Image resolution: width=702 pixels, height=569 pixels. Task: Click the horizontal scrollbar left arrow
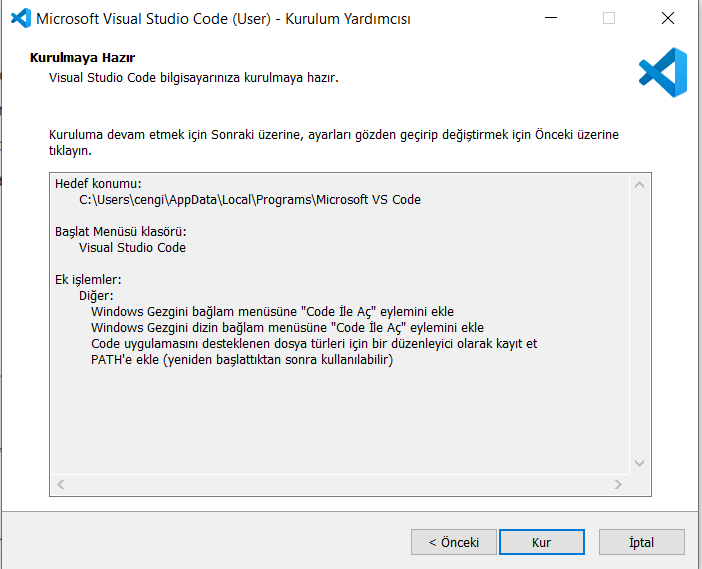[x=61, y=484]
